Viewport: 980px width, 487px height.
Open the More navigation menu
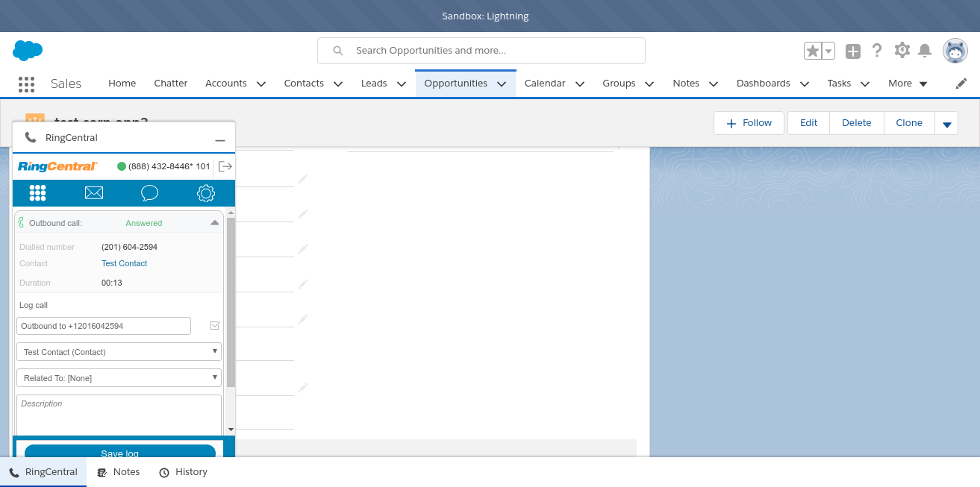tap(908, 84)
